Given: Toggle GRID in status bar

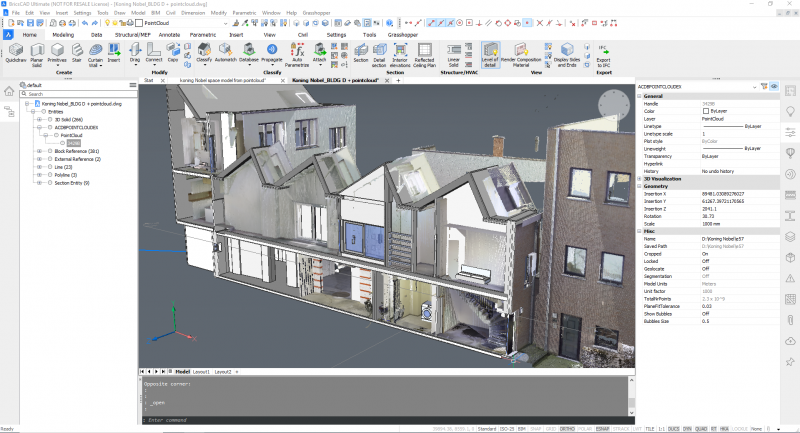Looking at the screenshot, I should click(551, 429).
